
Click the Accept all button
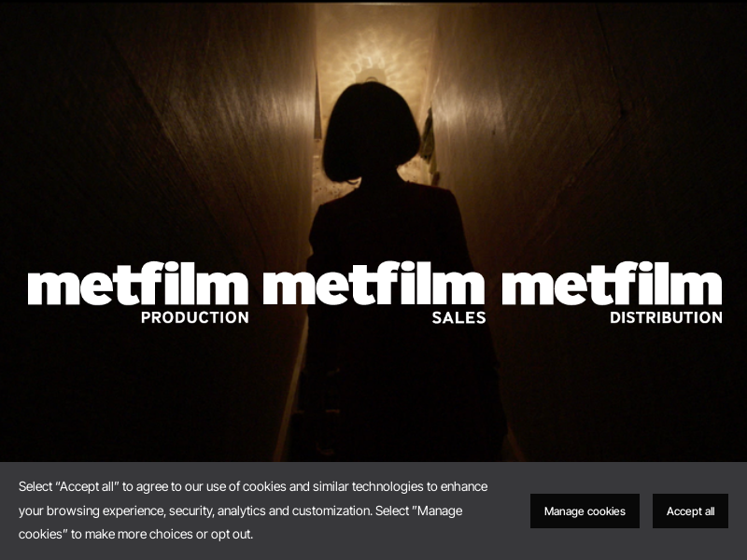pyautogui.click(x=690, y=511)
